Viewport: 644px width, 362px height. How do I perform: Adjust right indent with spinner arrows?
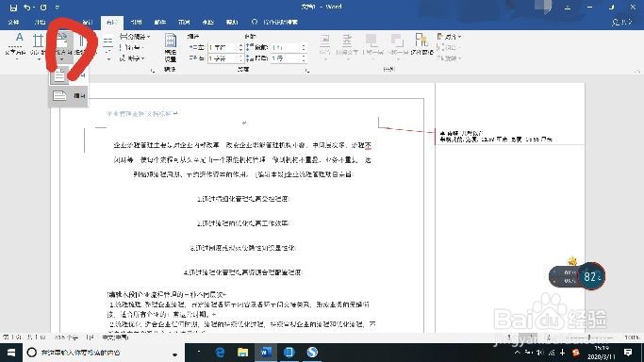tap(241, 58)
